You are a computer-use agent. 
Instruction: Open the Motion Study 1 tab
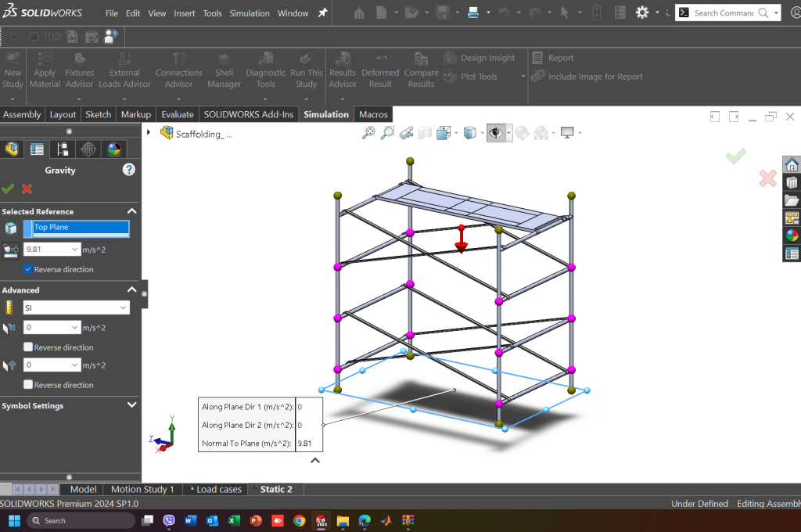[x=142, y=489]
